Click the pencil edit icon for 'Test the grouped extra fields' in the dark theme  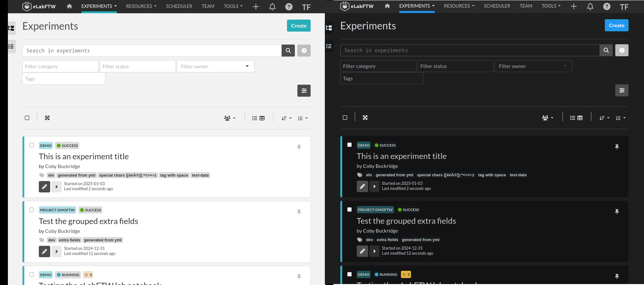click(362, 251)
